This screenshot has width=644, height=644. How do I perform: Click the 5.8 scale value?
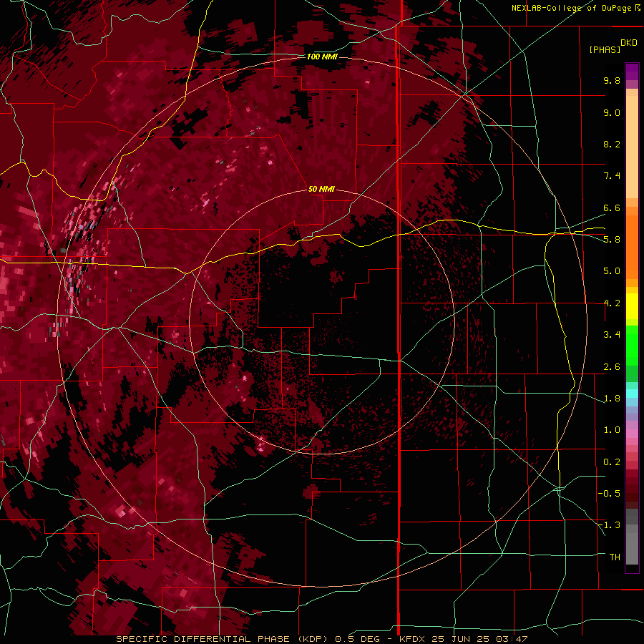(x=612, y=239)
